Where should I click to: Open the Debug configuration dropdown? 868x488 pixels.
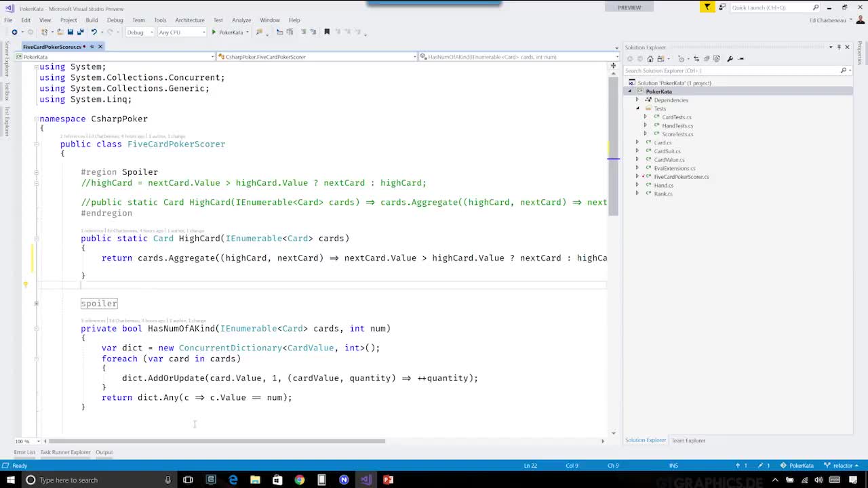point(140,32)
